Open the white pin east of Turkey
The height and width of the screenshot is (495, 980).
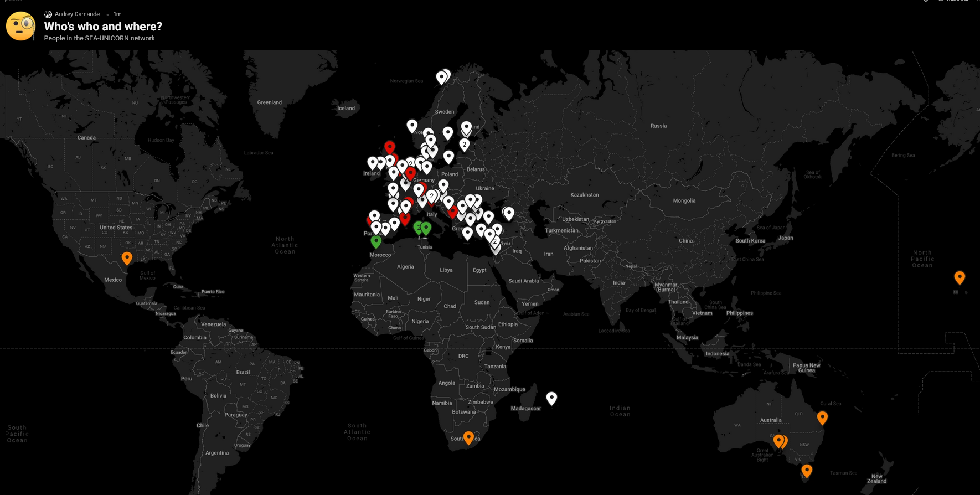pyautogui.click(x=509, y=213)
